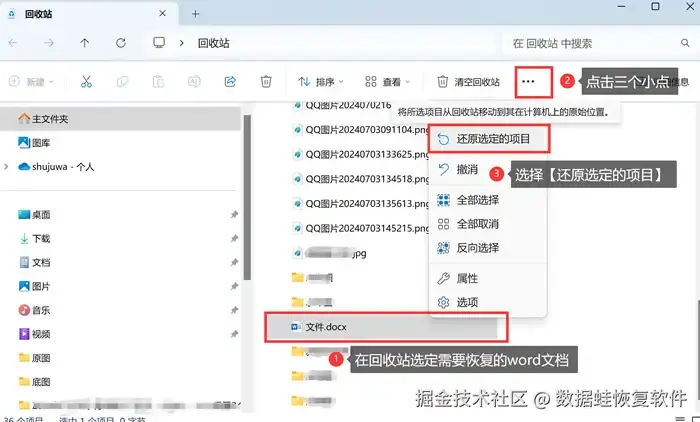Screen dimensions: 700x422
Task: Select QQ图片20240703135613.png
Action: pyautogui.click(x=361, y=204)
